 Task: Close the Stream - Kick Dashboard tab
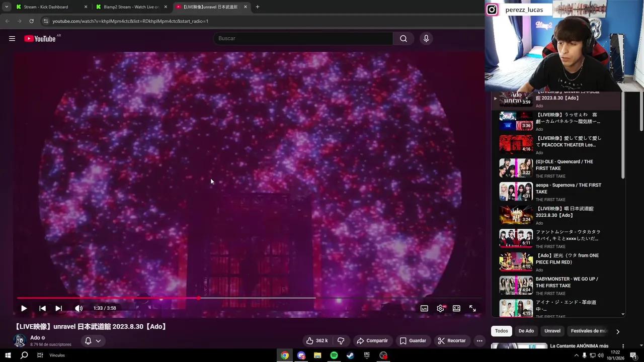86,7
